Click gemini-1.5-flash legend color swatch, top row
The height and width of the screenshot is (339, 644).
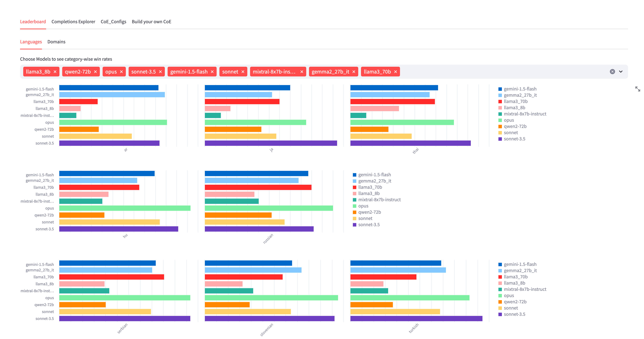[500, 89]
